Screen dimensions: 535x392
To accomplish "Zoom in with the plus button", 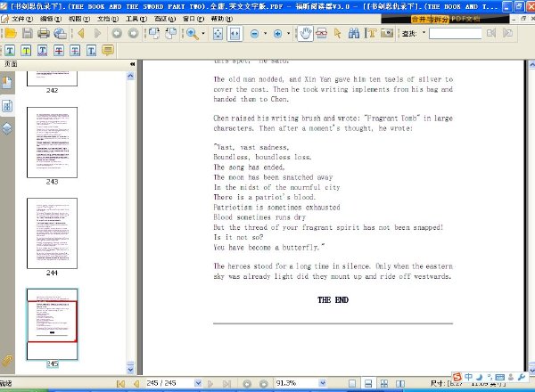I will (277, 33).
